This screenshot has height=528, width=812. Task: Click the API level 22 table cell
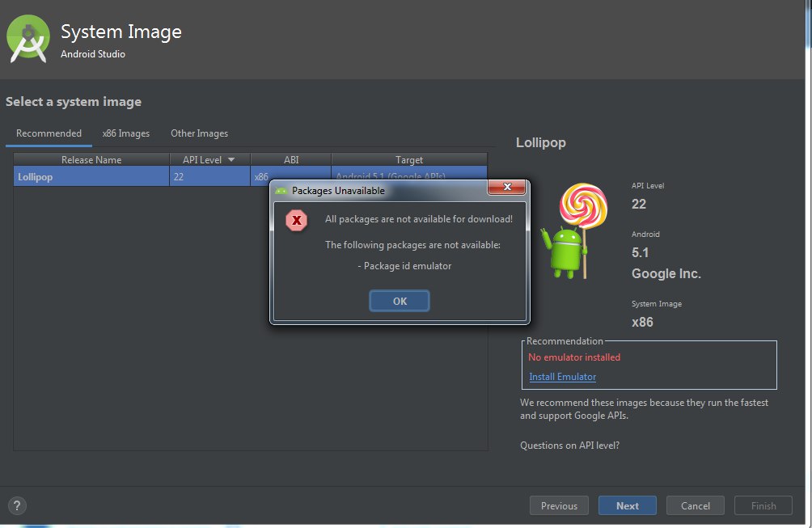point(209,176)
